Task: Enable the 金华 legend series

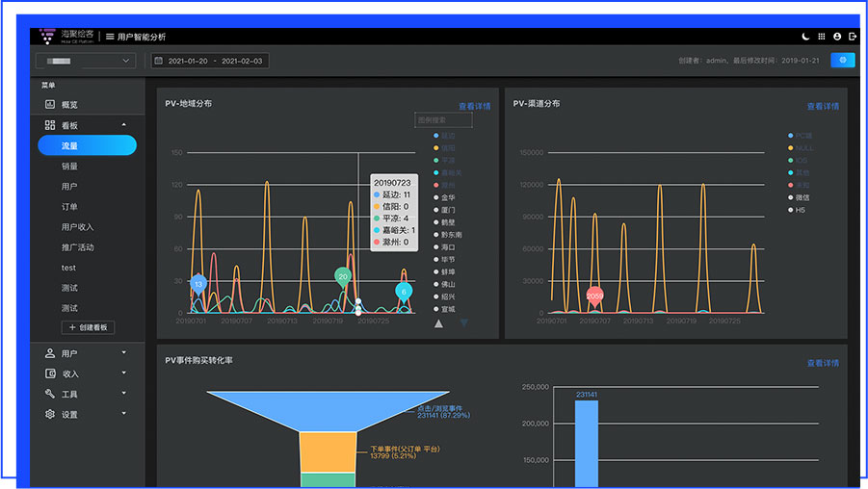Action: pyautogui.click(x=444, y=197)
